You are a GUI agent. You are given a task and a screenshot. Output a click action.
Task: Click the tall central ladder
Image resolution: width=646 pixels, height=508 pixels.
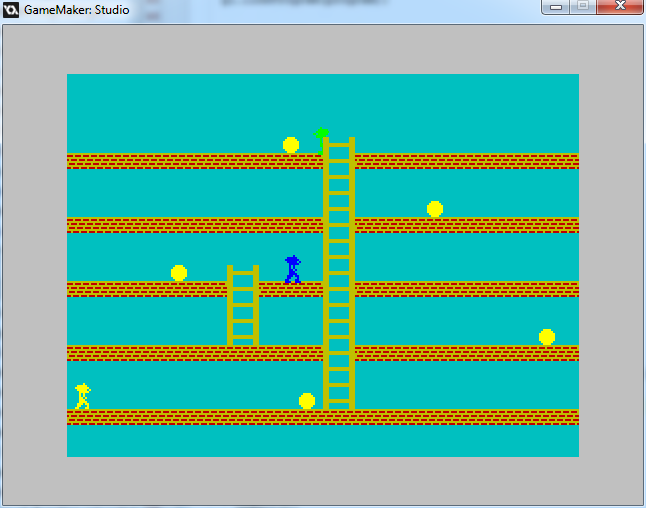coord(339,274)
